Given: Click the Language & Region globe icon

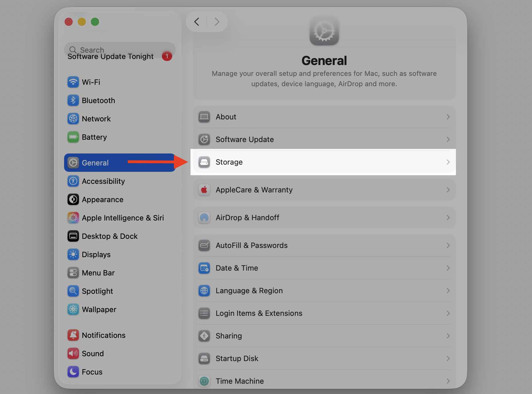Looking at the screenshot, I should tap(204, 291).
